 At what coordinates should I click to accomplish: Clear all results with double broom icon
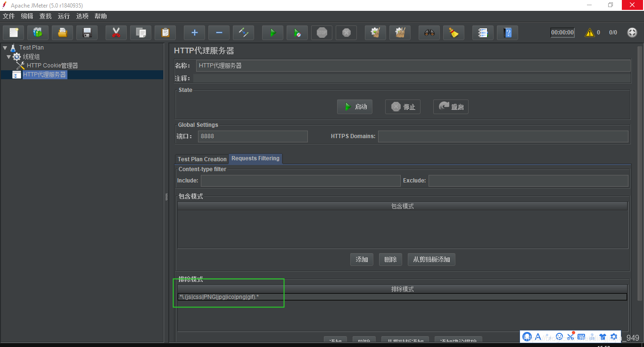[x=400, y=33]
